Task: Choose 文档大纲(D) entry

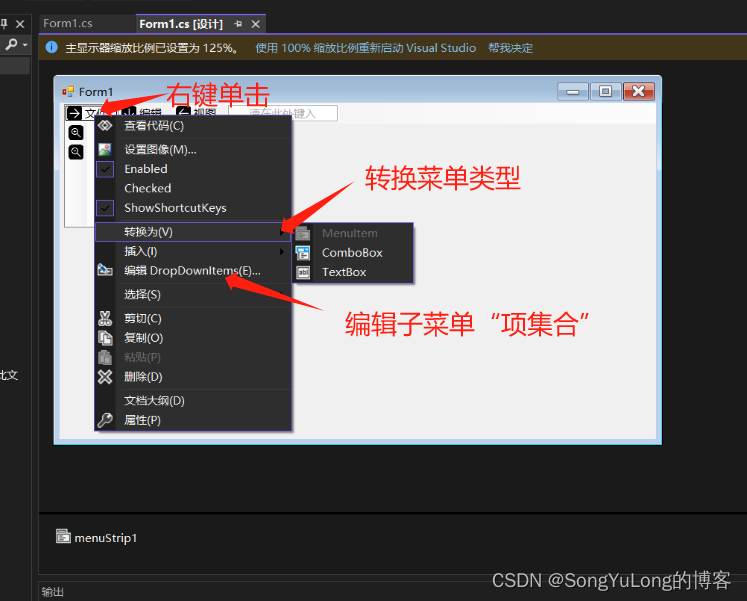Action: pyautogui.click(x=193, y=401)
